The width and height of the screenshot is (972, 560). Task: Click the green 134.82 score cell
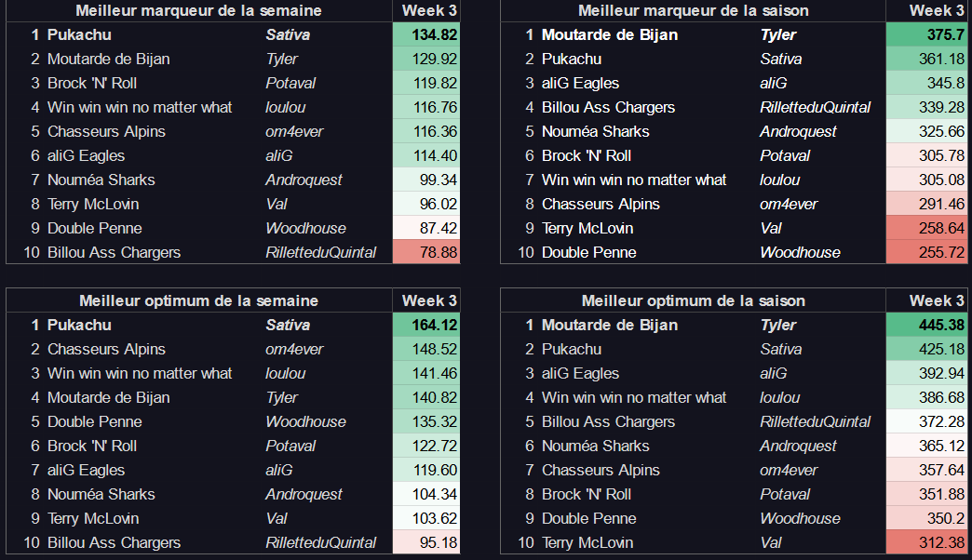[428, 34]
